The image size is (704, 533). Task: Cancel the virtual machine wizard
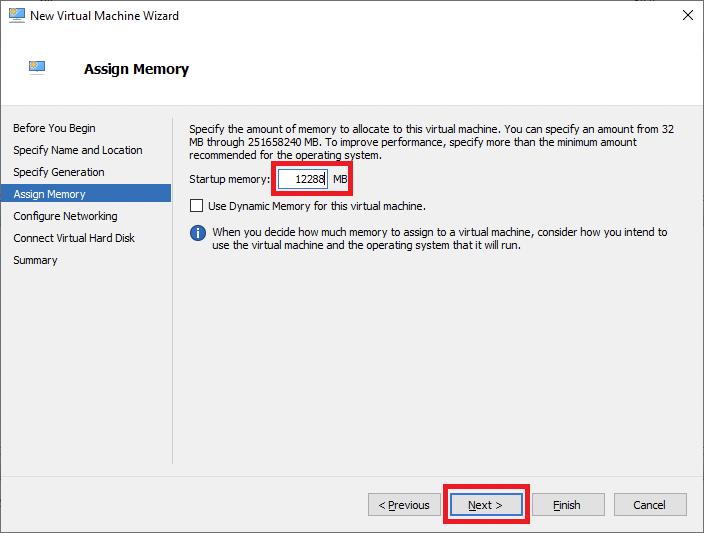[650, 505]
